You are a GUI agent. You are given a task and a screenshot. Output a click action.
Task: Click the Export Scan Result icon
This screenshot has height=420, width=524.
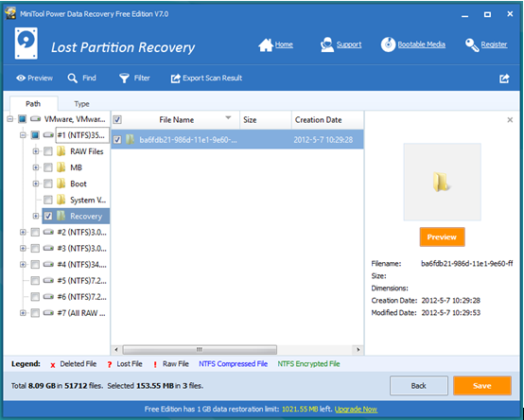(x=175, y=79)
